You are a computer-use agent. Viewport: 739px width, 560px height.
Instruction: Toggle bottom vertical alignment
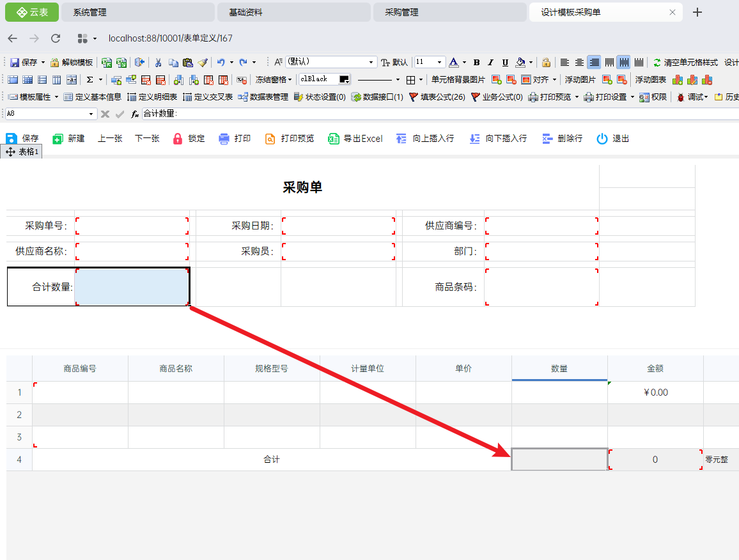click(639, 62)
